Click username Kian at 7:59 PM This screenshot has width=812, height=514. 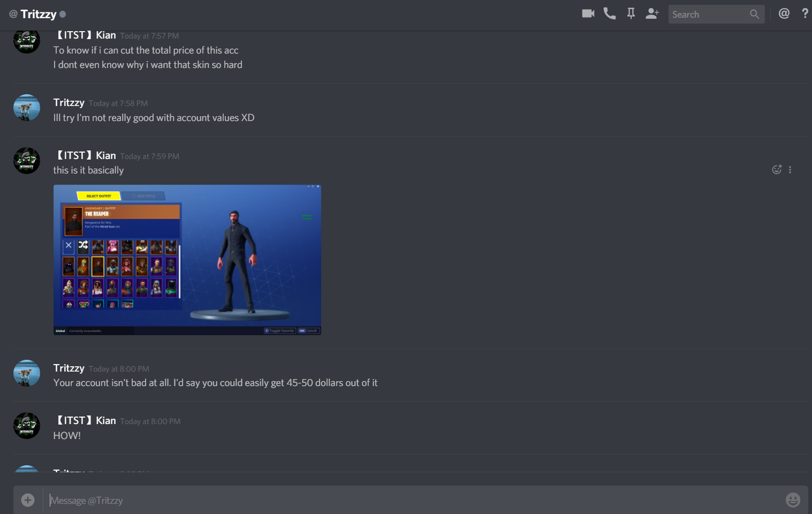point(86,156)
